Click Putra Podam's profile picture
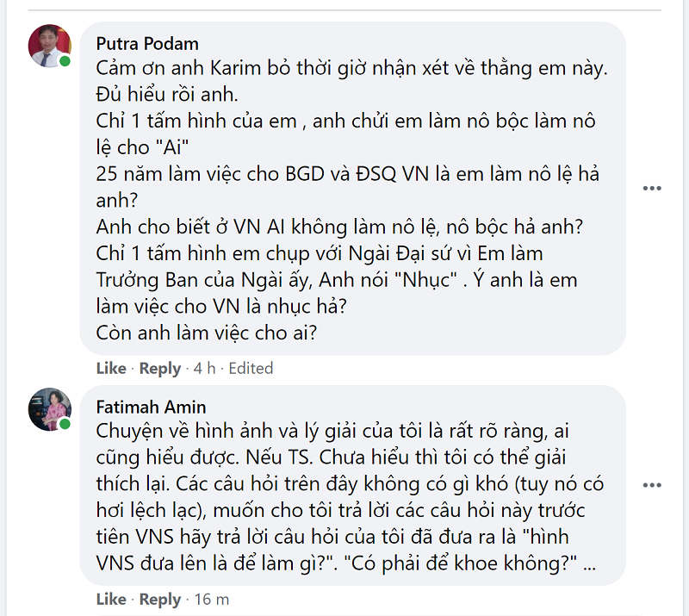689x616 pixels. 50,46
